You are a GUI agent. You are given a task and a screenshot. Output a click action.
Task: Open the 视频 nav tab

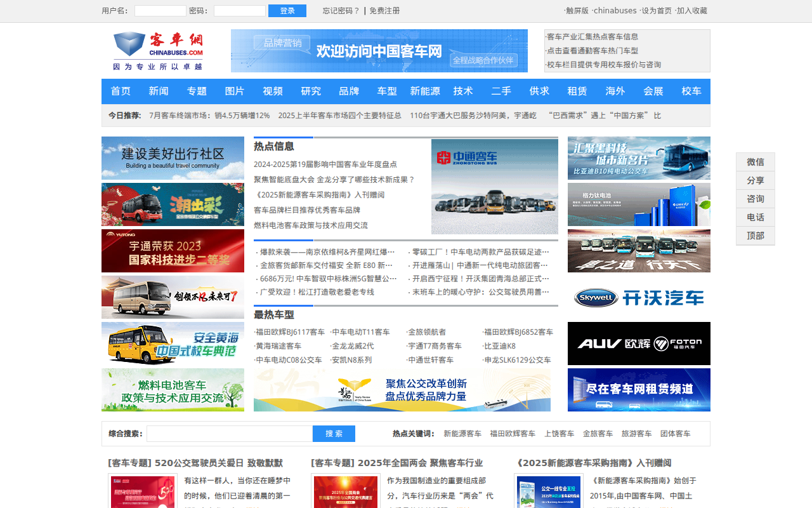coord(273,91)
